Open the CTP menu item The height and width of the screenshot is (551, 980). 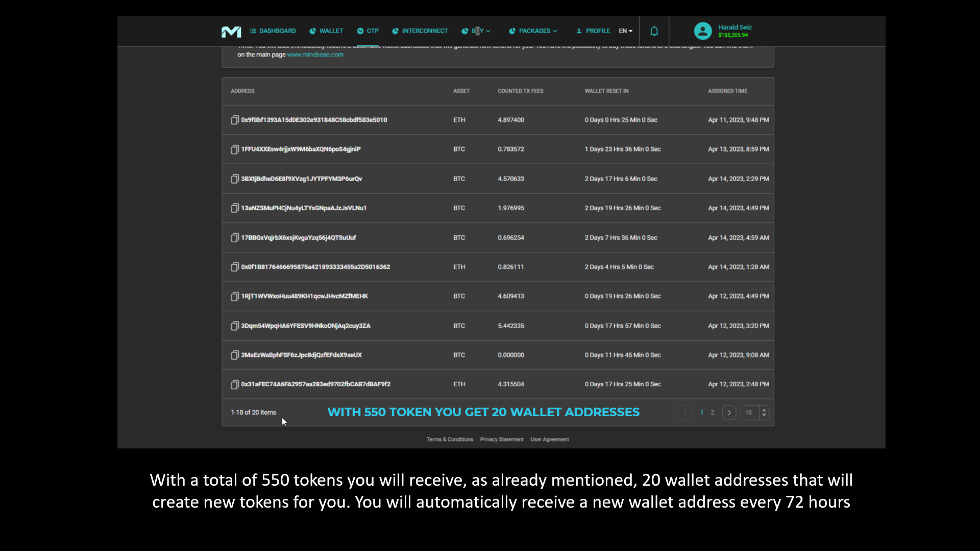pos(368,31)
